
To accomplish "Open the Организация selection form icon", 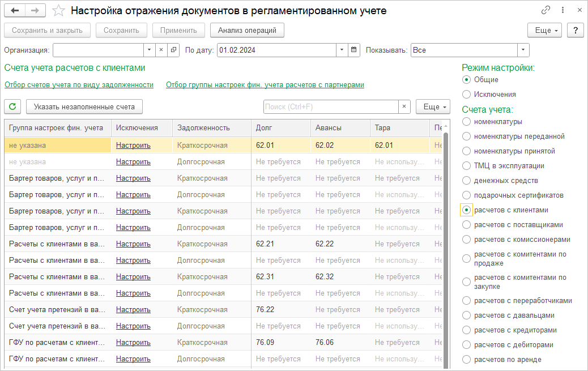I will coord(173,50).
